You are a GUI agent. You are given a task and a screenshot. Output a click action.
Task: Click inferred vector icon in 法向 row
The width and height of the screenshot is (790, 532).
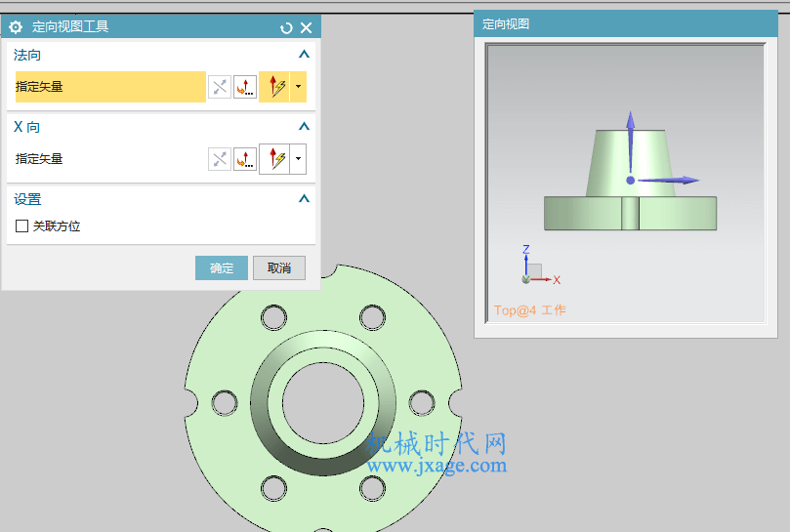274,87
